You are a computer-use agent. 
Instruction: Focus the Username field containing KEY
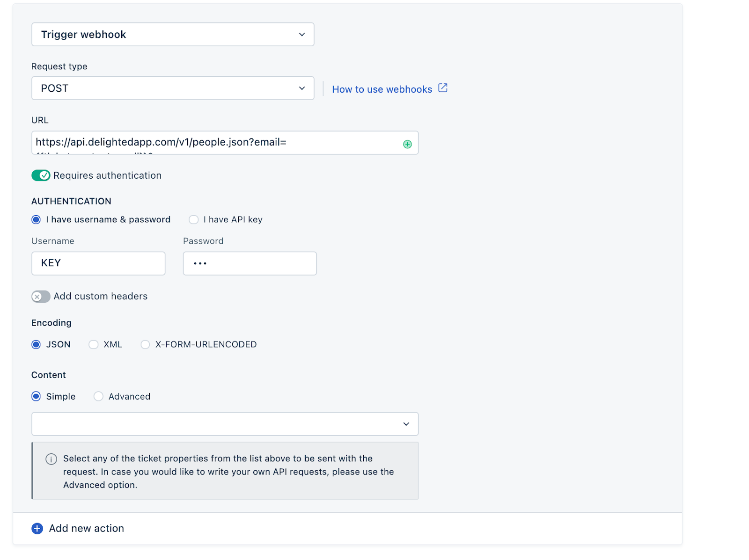98,263
